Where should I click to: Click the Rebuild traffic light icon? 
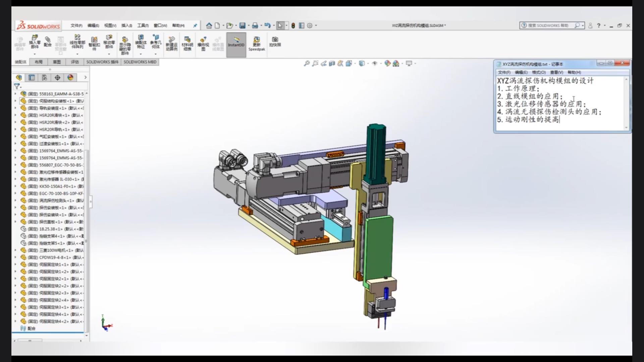293,25
